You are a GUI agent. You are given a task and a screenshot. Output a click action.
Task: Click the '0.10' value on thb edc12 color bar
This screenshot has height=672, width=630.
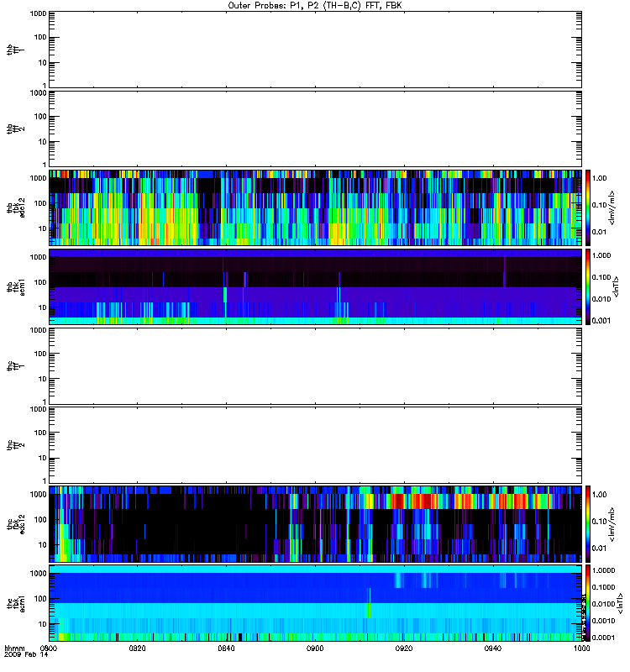coord(599,205)
